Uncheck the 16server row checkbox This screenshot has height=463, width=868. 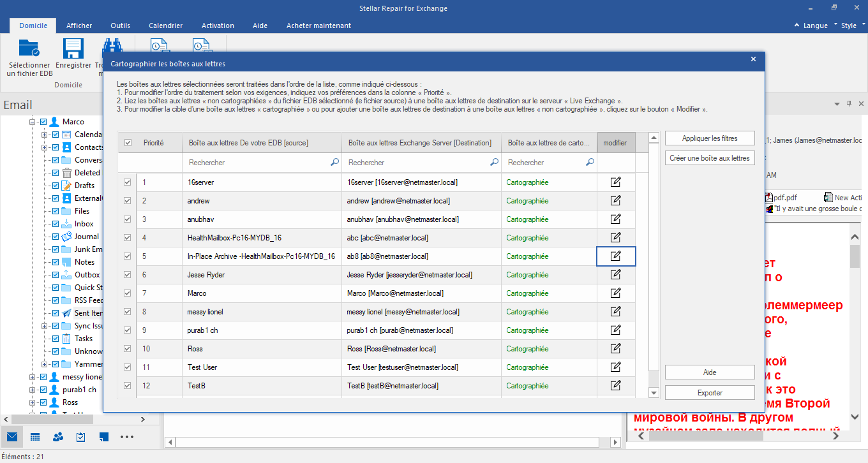tap(128, 182)
